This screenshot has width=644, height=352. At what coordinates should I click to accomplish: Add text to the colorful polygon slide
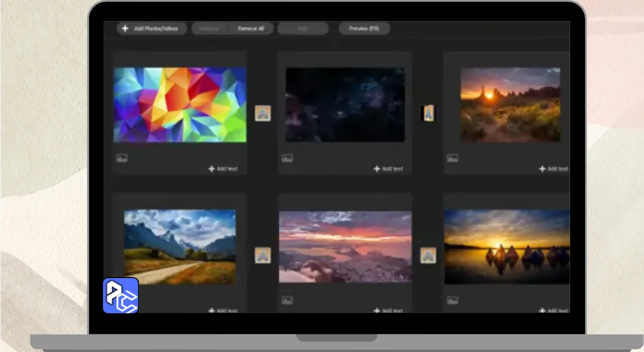coord(223,169)
